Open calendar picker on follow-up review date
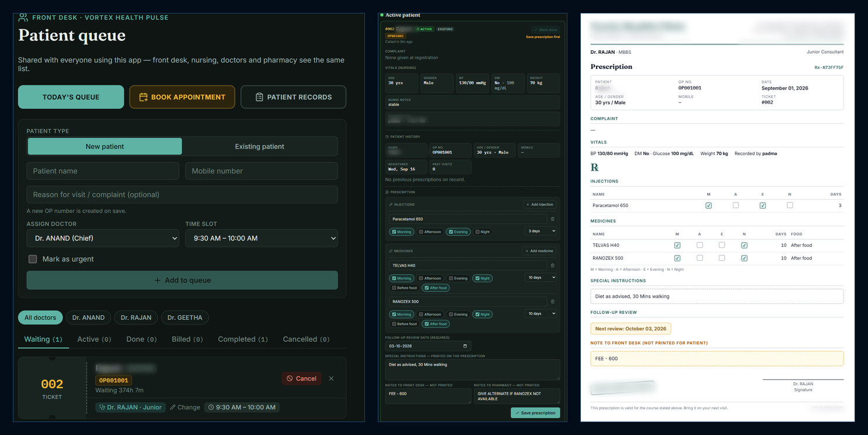The height and width of the screenshot is (435, 868). pos(465,346)
